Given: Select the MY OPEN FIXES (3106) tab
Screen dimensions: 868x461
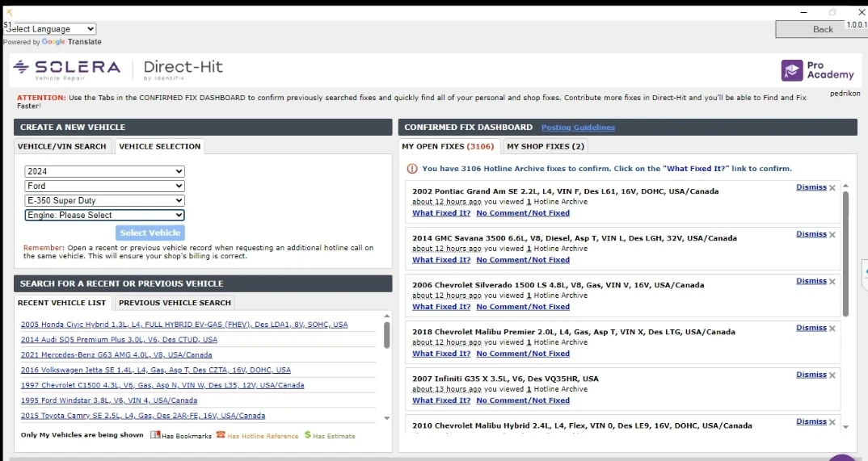Looking at the screenshot, I should [448, 146].
